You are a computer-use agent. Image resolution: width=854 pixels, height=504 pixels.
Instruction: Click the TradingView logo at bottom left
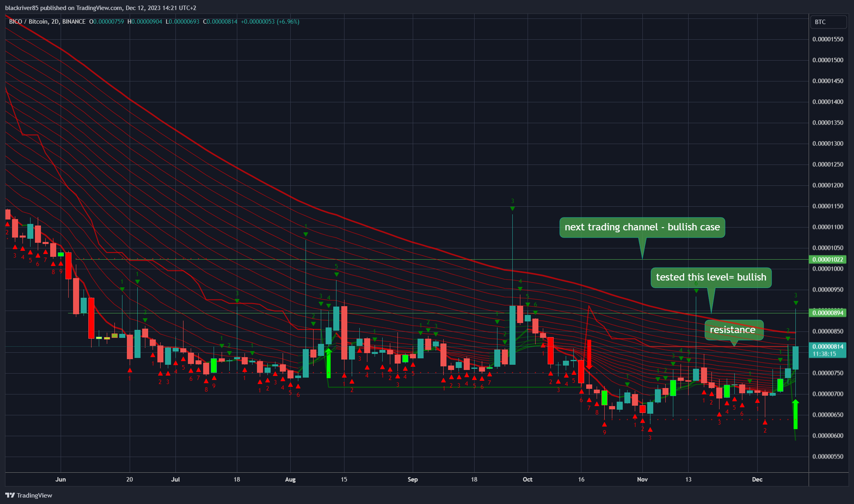point(29,495)
